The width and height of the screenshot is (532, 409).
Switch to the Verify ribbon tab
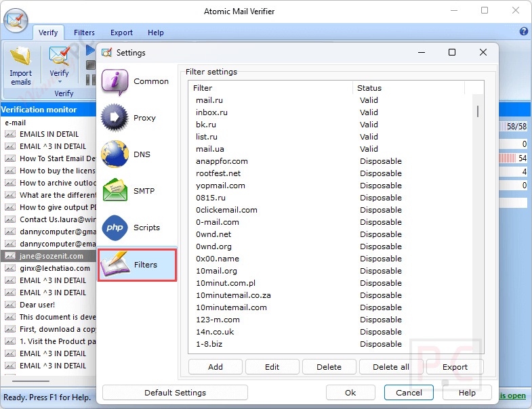[48, 33]
